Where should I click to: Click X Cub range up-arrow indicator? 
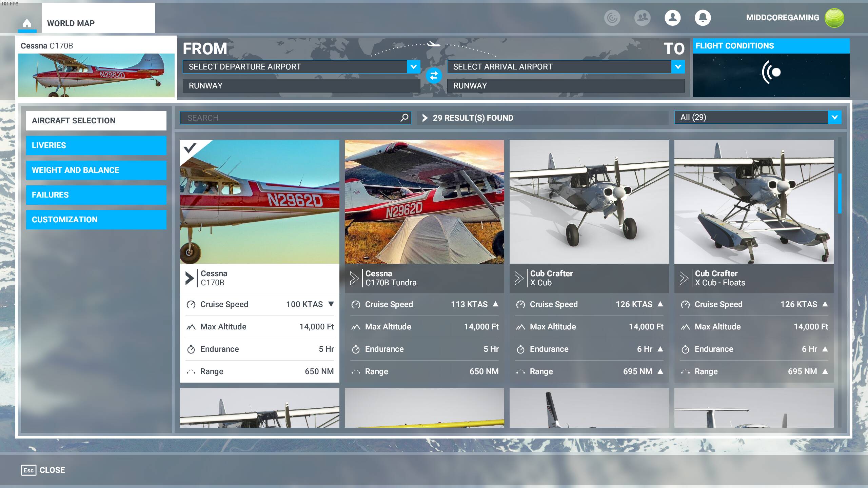click(x=660, y=371)
